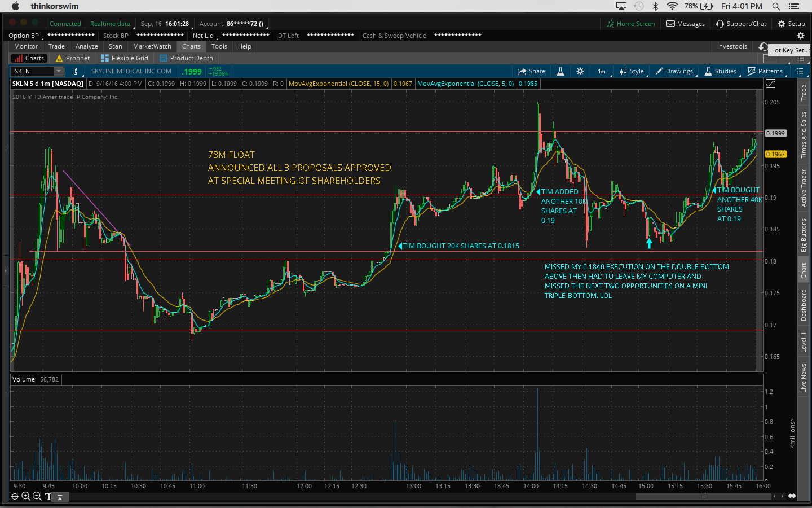The image size is (812, 508).
Task: Click the MovAvgExponential (CLOSE, 5, 0) label
Action: (x=466, y=84)
